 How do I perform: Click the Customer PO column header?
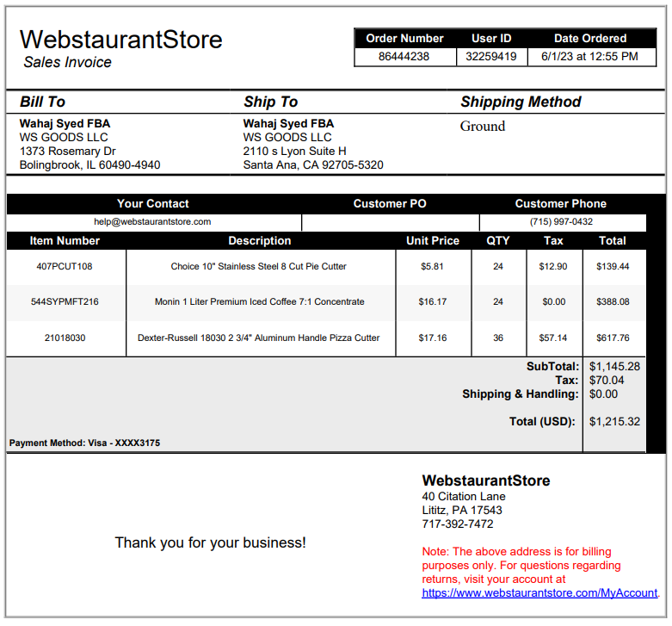390,204
